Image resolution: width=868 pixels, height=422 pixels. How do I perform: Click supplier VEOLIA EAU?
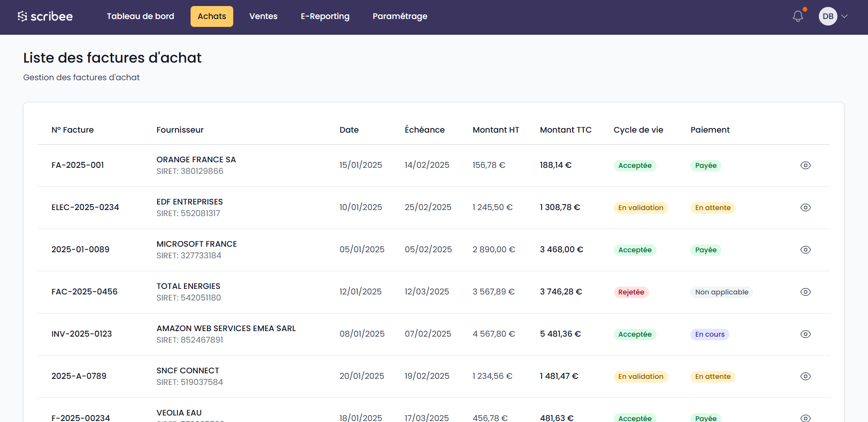[179, 413]
